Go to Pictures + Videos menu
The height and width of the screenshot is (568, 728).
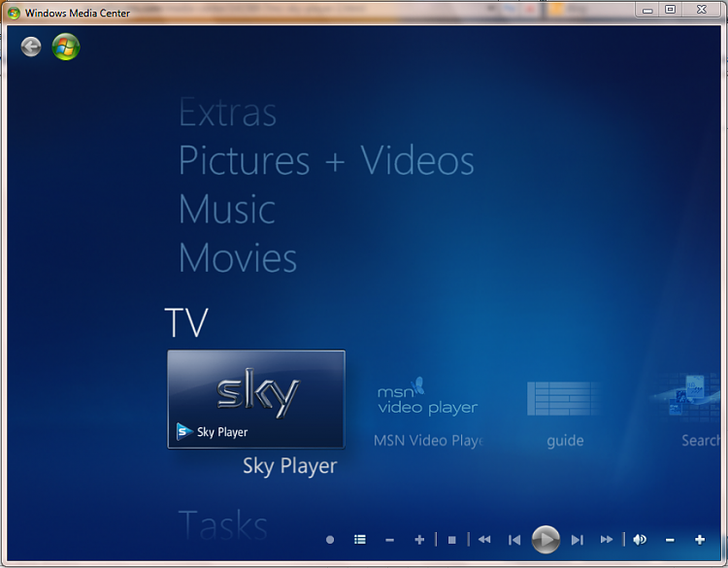point(326,160)
